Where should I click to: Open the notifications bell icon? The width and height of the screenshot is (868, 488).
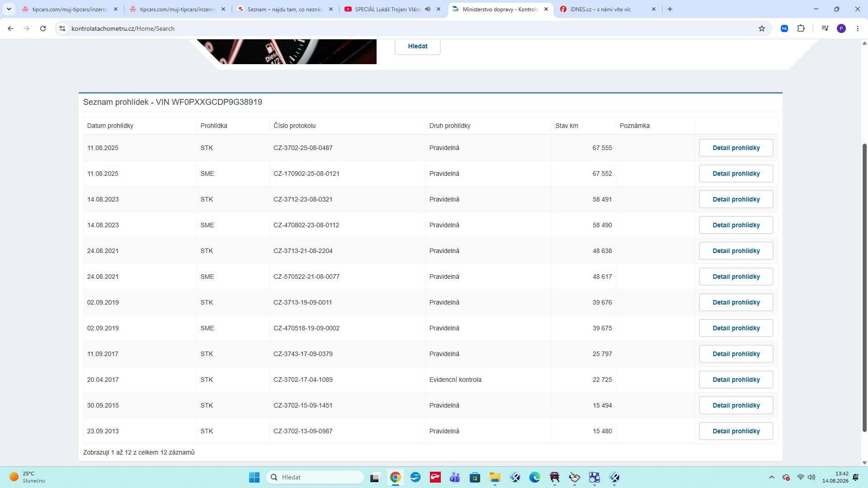click(x=856, y=477)
